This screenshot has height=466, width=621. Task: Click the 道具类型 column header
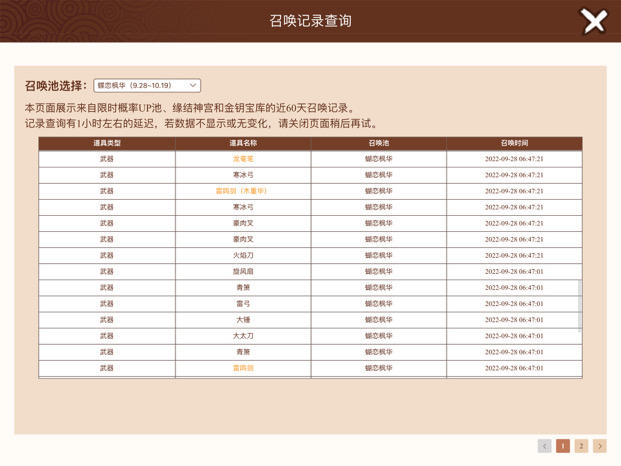[x=107, y=144]
